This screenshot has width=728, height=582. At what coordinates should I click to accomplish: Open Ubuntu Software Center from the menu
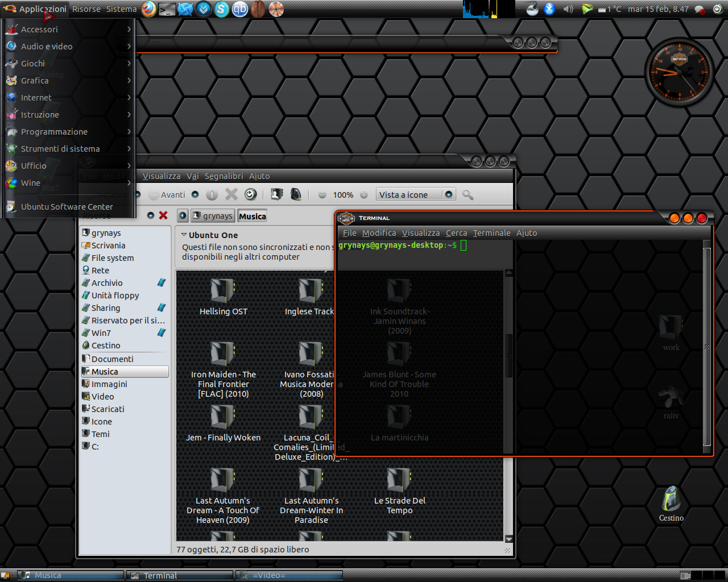click(67, 207)
